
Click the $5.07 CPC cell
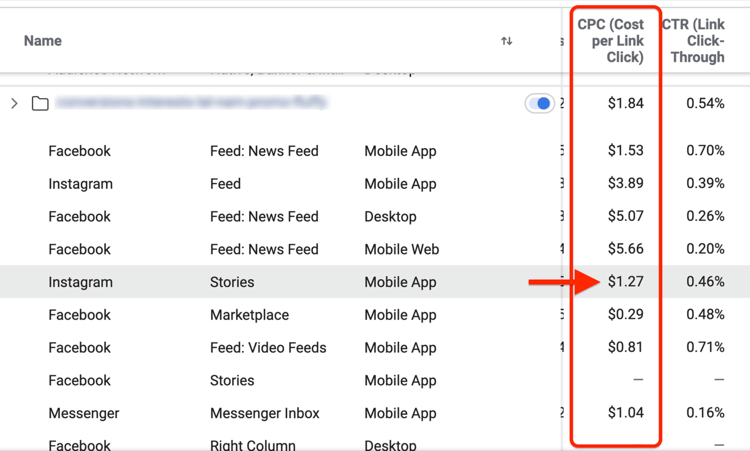pyautogui.click(x=626, y=216)
